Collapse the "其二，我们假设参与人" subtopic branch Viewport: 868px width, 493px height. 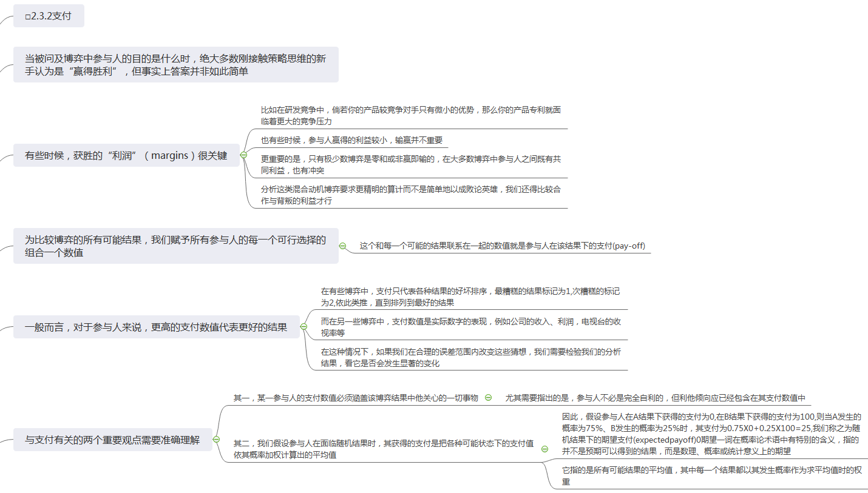pyautogui.click(x=544, y=449)
